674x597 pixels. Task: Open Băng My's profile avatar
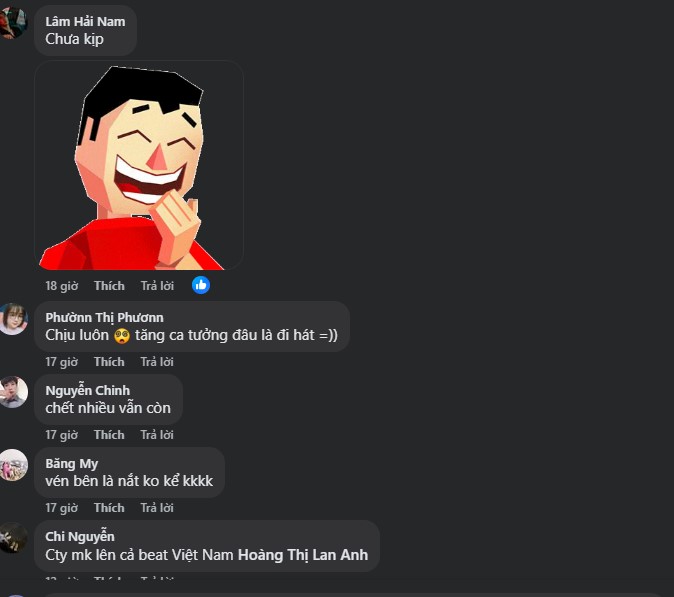[13, 465]
